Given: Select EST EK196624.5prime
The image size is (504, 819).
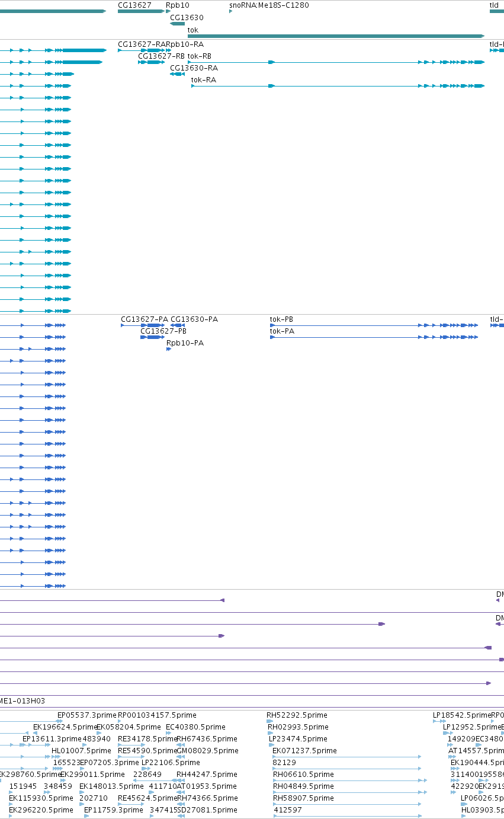Looking at the screenshot, I should pos(65,727).
